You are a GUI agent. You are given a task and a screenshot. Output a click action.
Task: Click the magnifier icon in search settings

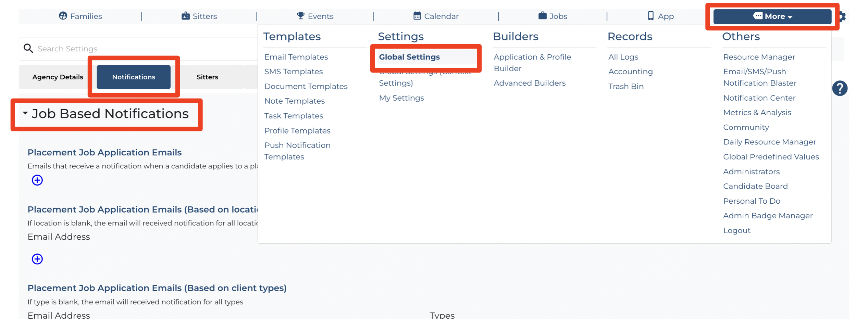pos(28,48)
